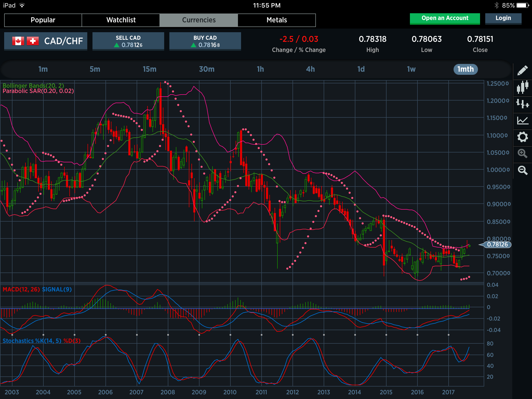Select the Currencies tab
Viewport: 532px width, 399px height.
coord(199,20)
